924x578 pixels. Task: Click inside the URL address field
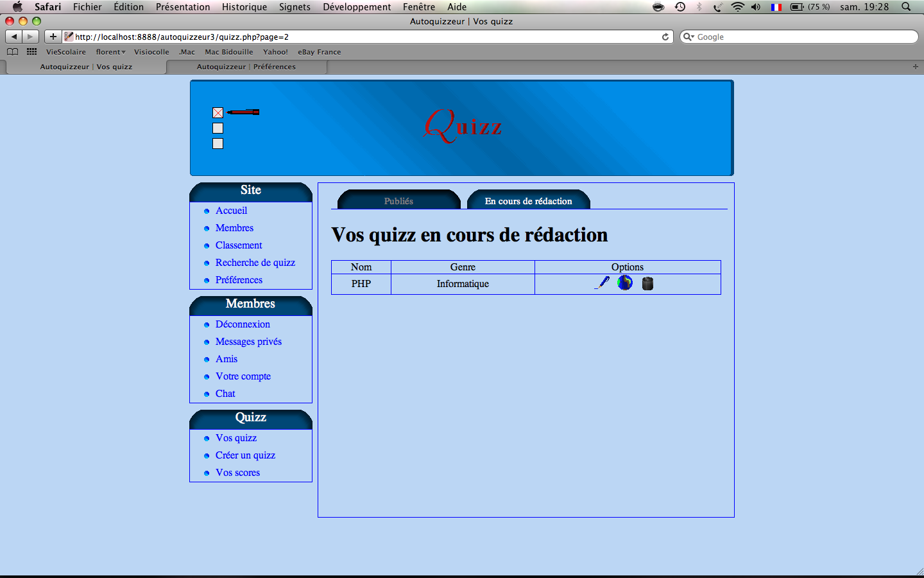coord(359,37)
